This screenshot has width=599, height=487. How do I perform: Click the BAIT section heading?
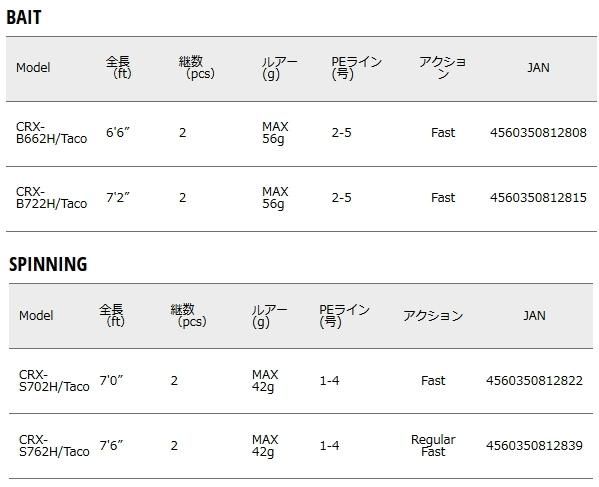coord(24,17)
